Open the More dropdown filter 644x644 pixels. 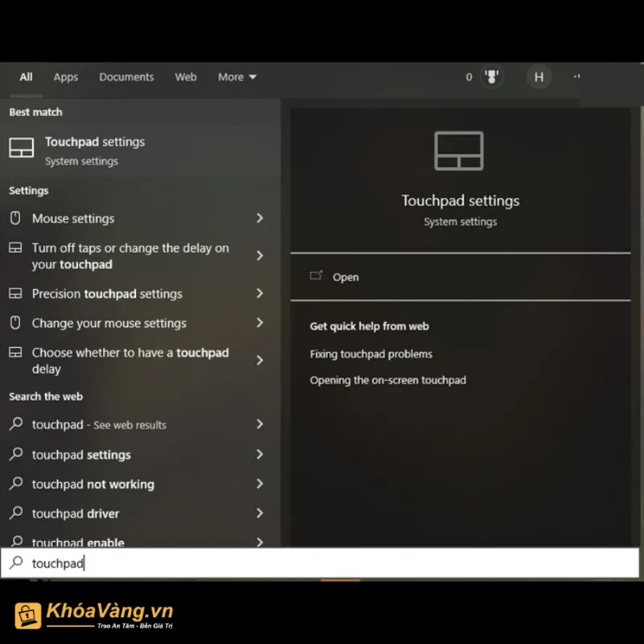(237, 77)
